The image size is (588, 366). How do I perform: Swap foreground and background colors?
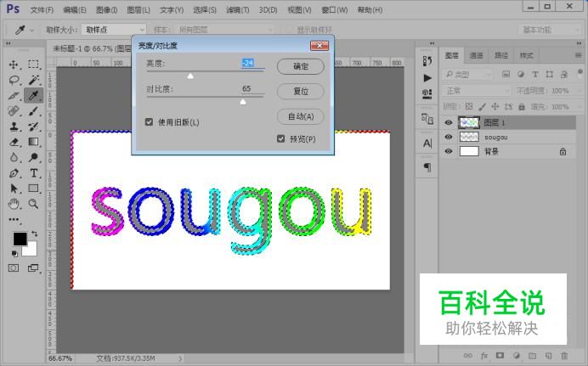(x=35, y=234)
